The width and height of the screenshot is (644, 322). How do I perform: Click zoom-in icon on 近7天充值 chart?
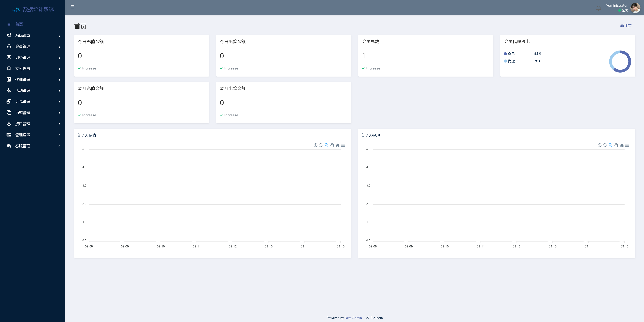point(315,145)
